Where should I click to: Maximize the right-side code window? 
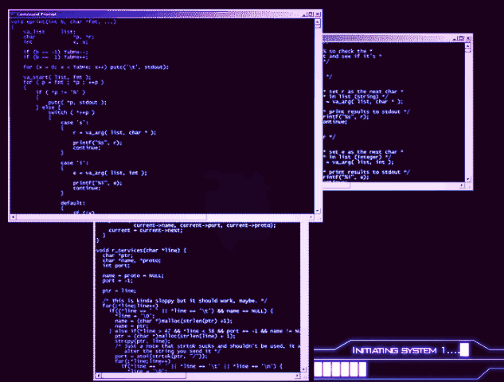(x=461, y=39)
